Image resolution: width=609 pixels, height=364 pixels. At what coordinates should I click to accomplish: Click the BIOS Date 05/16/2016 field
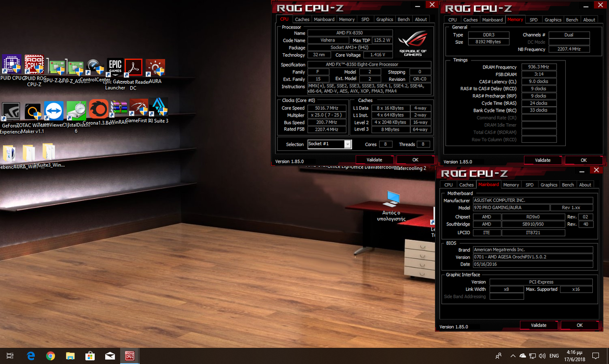click(x=533, y=264)
